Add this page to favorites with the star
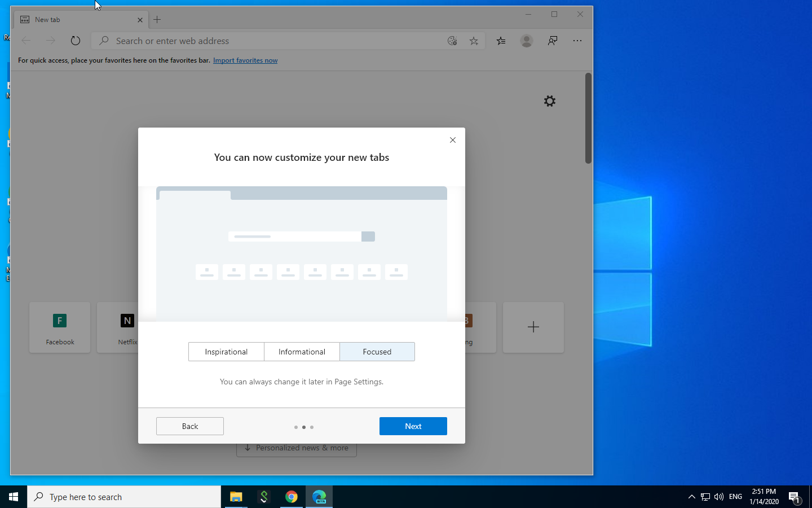 tap(474, 40)
